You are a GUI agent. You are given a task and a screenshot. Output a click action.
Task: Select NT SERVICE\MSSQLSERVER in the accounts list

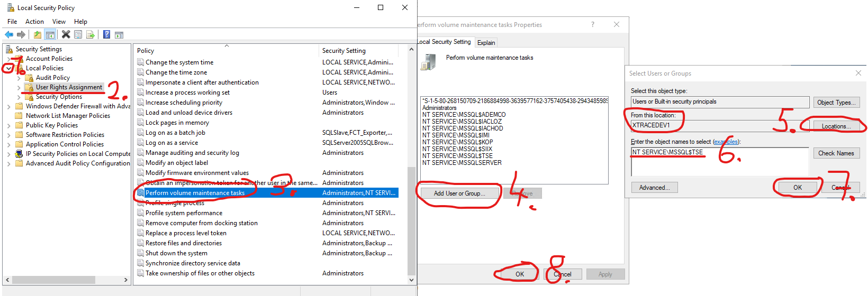pos(462,163)
